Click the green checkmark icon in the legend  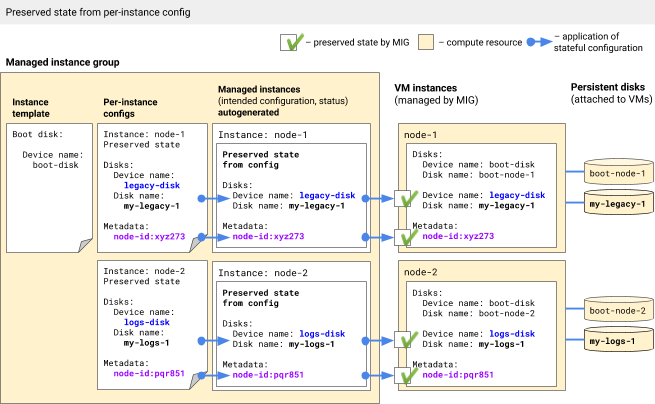pyautogui.click(x=290, y=43)
